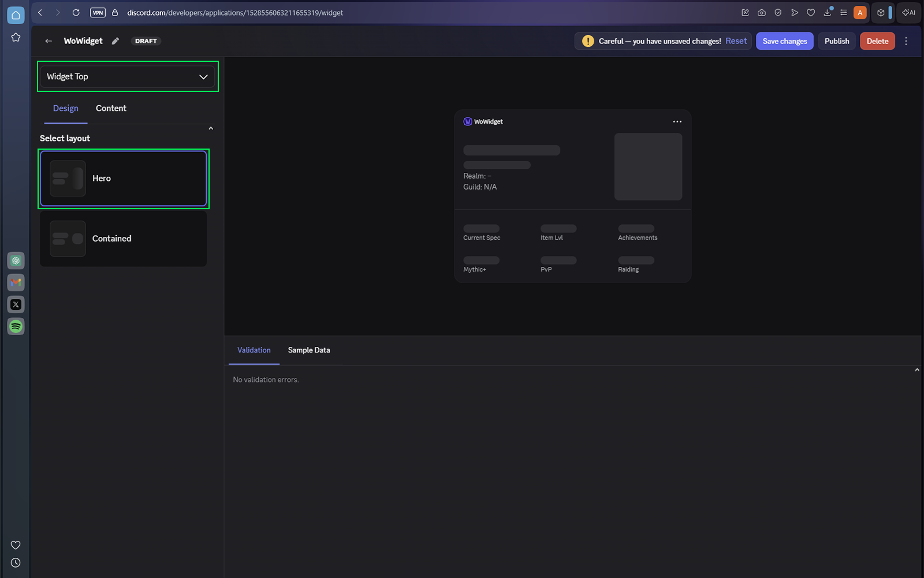Collapse the Select layout section
Image resolution: width=924 pixels, height=578 pixels.
pos(211,128)
